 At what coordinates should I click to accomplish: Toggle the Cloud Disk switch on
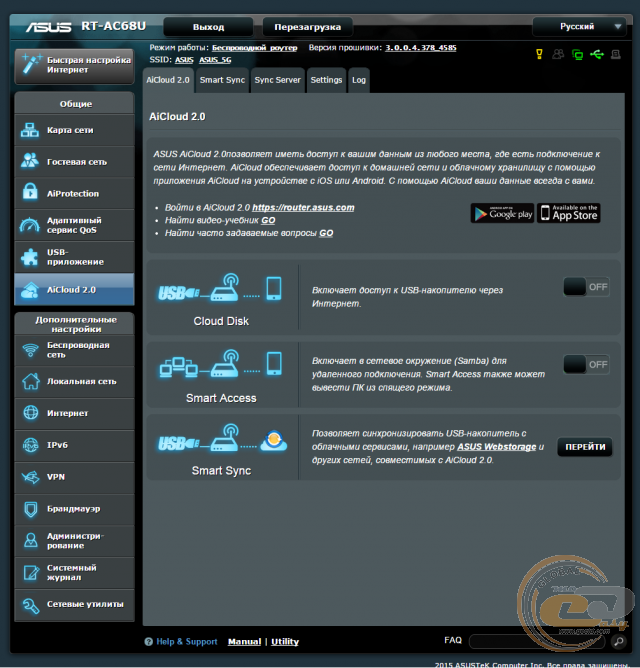coord(586,287)
